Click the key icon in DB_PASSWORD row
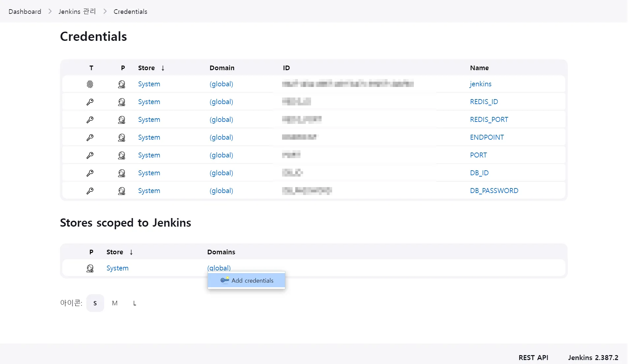This screenshot has width=631, height=364. [x=90, y=191]
